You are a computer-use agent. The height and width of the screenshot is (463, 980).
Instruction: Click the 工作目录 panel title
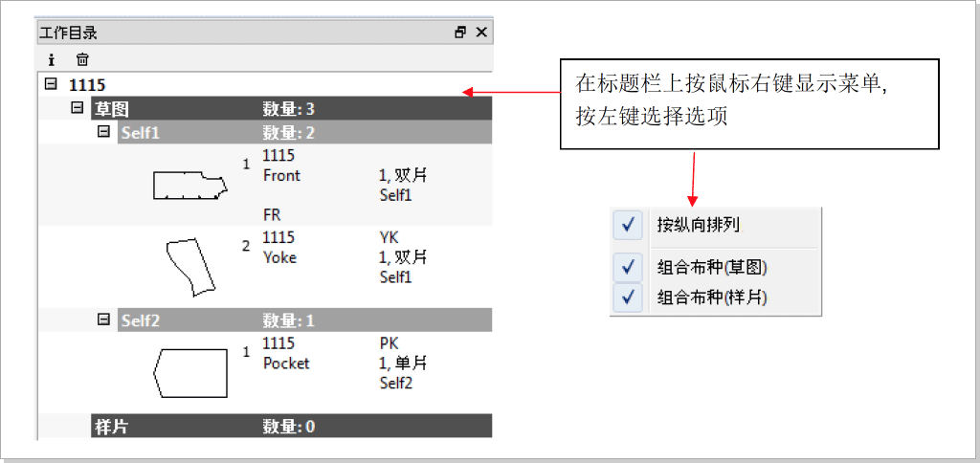[x=68, y=33]
